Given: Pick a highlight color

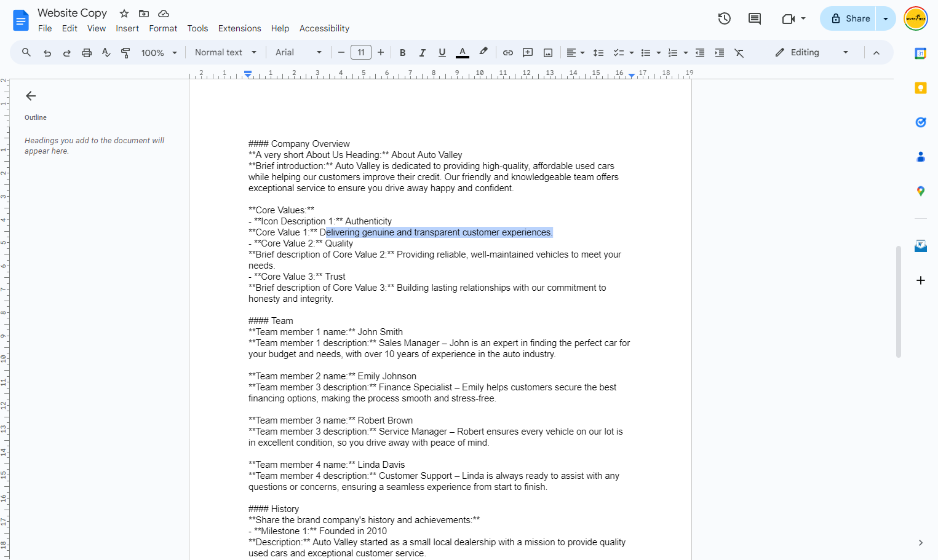Looking at the screenshot, I should point(483,53).
